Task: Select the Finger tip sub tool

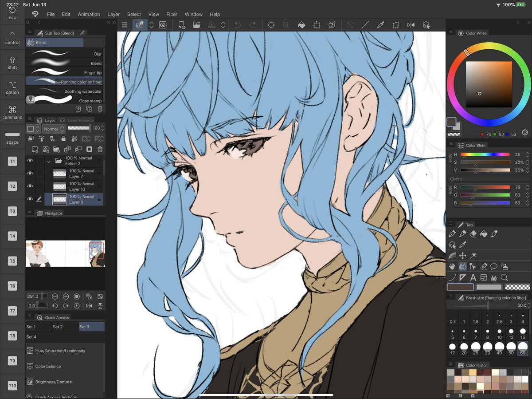Action: click(64, 72)
